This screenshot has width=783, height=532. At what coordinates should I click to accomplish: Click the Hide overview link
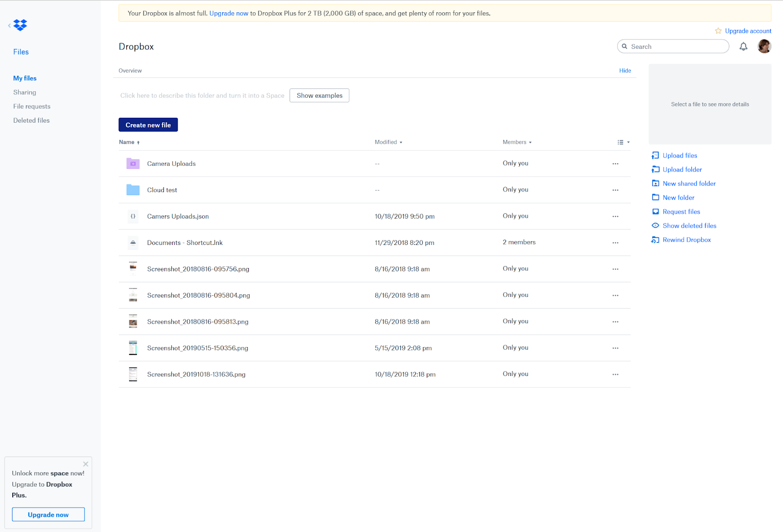coord(625,70)
